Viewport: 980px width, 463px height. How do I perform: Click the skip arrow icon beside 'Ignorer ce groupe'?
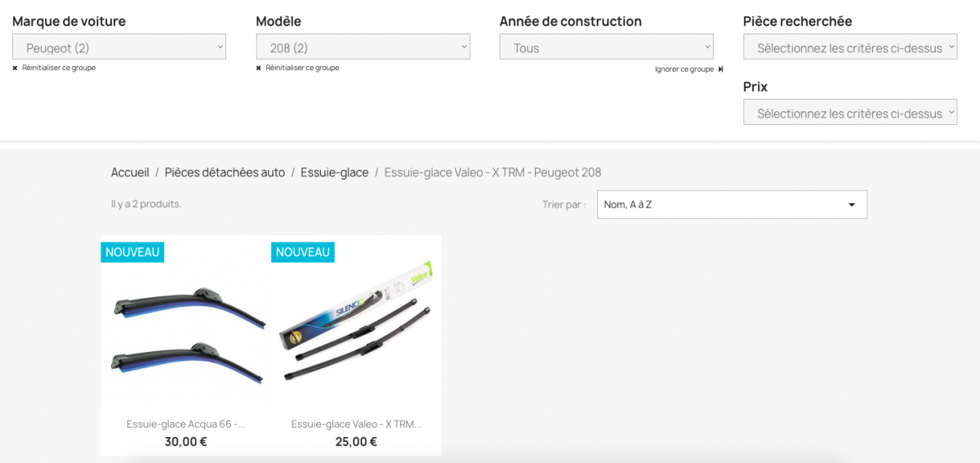(720, 69)
